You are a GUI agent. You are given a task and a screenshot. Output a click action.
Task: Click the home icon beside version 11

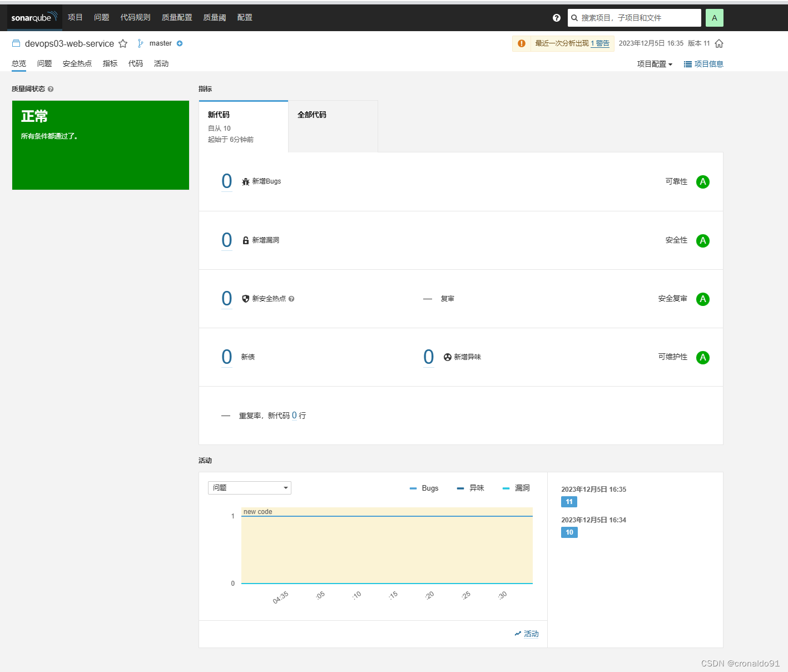pyautogui.click(x=719, y=43)
